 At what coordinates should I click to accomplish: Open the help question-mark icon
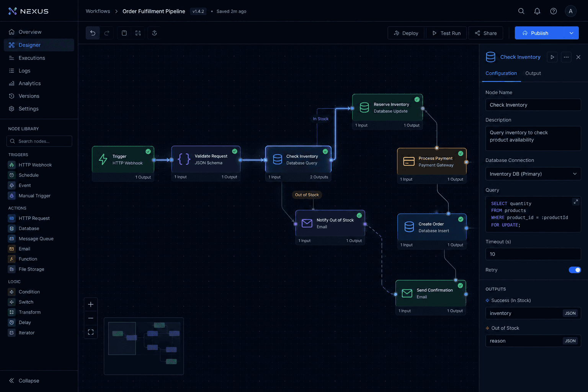(553, 11)
